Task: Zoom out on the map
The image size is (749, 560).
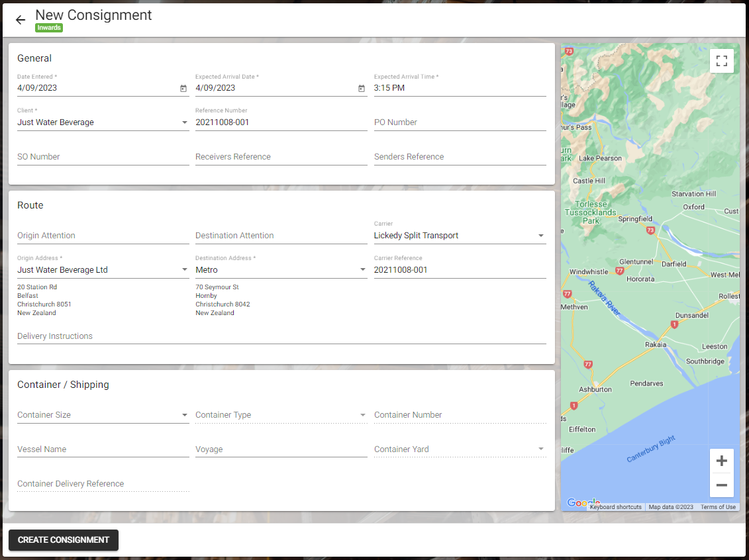Action: click(x=722, y=485)
